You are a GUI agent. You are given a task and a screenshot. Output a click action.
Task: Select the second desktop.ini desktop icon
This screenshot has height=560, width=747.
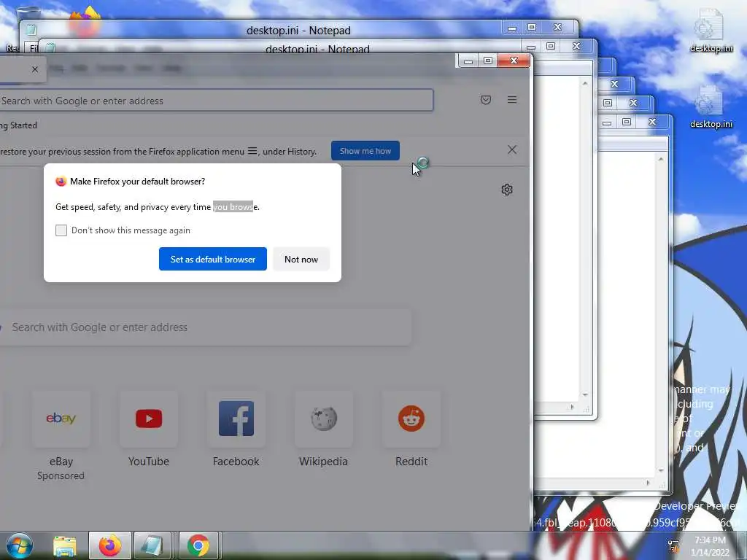711,106
